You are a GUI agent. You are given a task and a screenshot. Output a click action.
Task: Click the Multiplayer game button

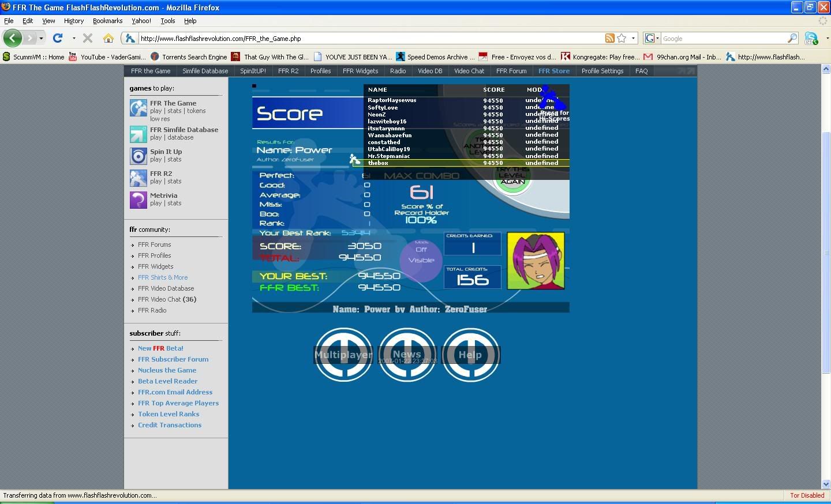tap(343, 355)
